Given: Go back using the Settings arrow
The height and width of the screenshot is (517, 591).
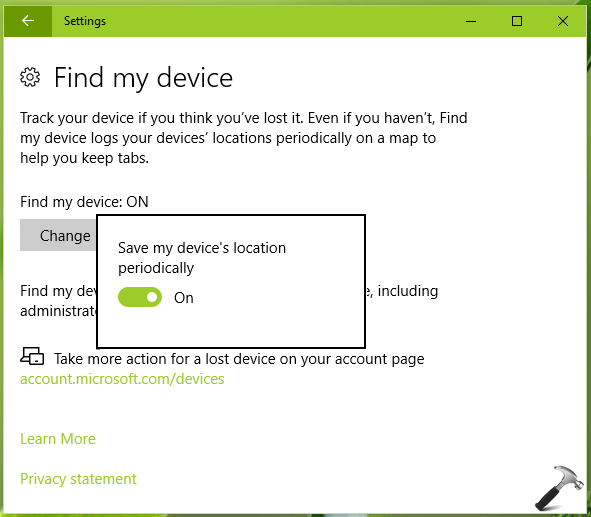Looking at the screenshot, I should point(28,21).
